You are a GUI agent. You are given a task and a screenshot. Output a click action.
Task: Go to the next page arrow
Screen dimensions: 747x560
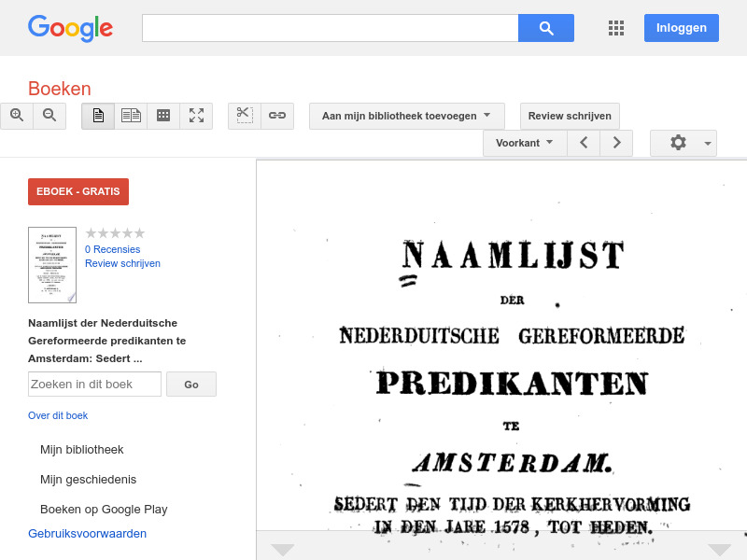pos(616,143)
